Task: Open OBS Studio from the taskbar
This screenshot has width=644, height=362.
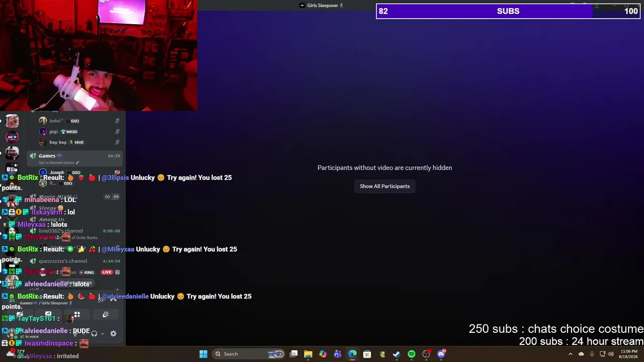Action: [426, 354]
